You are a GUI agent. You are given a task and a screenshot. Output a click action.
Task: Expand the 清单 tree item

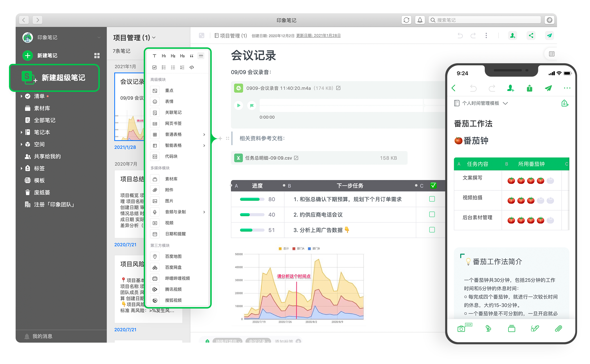[x=21, y=96]
